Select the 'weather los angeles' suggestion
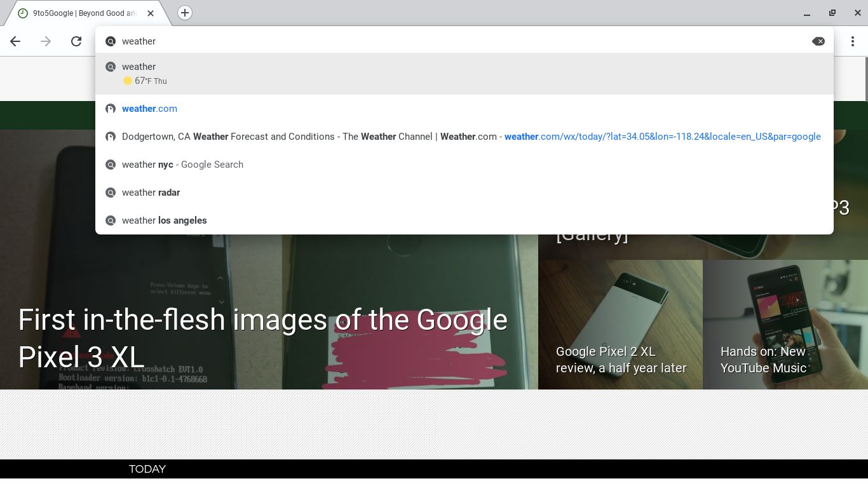868x488 pixels. (164, 220)
